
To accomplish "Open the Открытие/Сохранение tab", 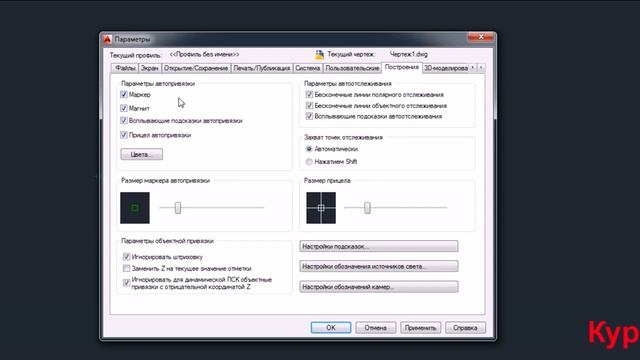I will 196,68.
